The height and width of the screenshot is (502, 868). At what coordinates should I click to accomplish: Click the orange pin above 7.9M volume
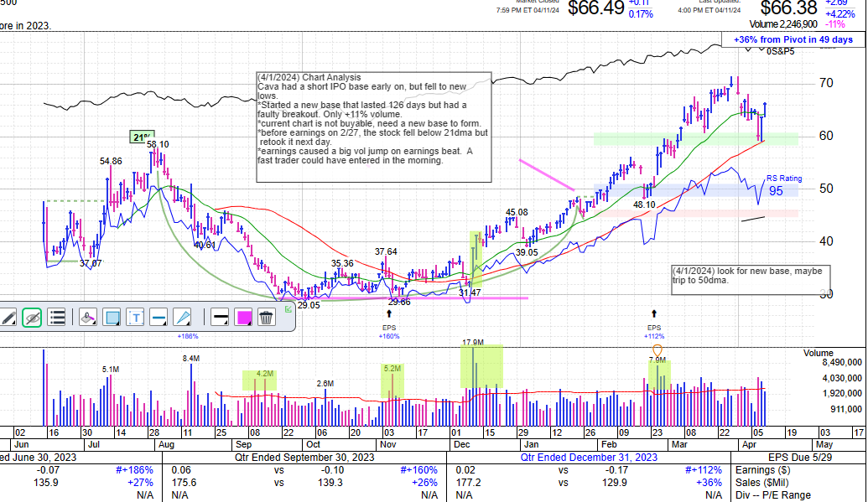[657, 349]
